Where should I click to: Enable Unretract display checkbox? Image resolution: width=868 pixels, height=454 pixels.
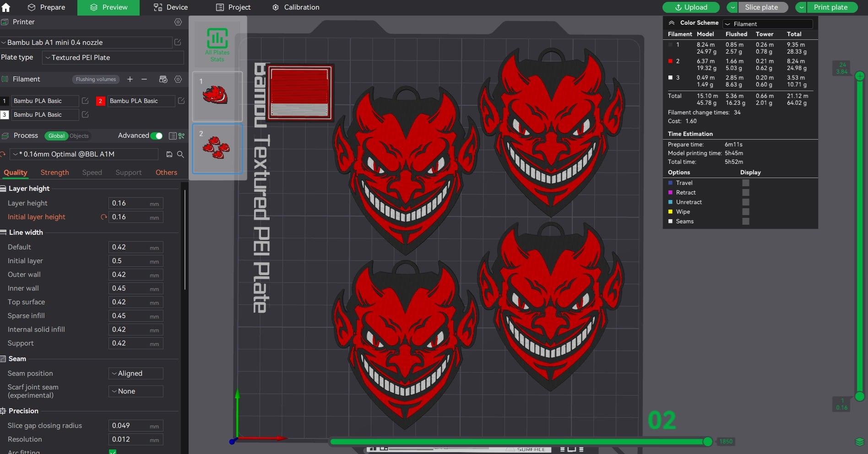coord(746,202)
